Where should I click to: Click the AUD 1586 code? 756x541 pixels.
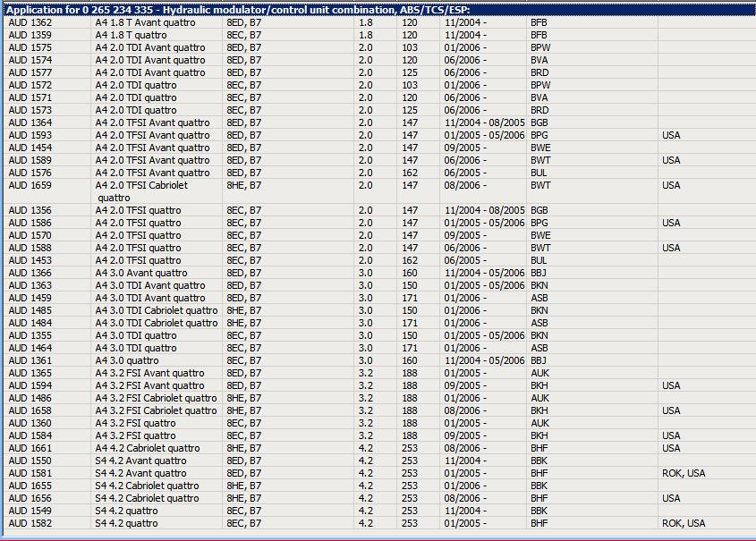pyautogui.click(x=30, y=223)
